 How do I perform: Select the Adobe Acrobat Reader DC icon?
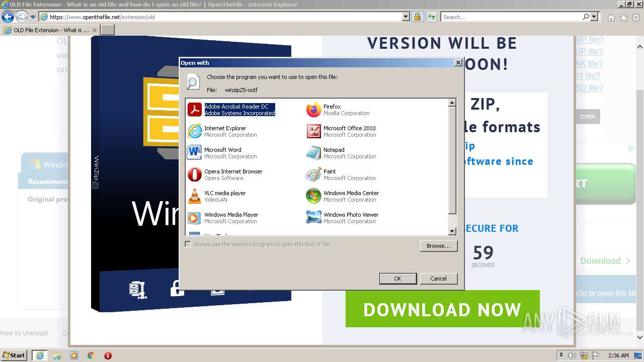tap(195, 110)
